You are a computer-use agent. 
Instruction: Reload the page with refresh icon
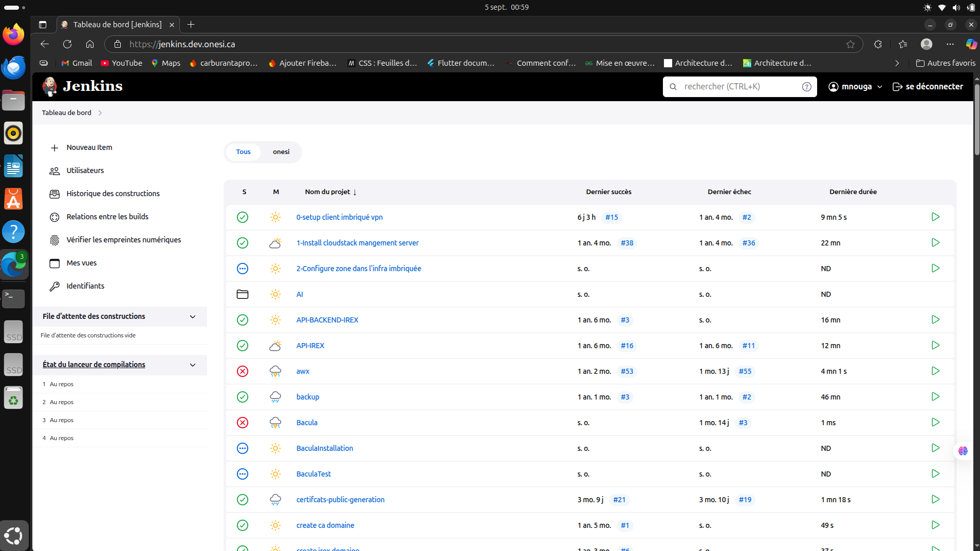click(x=67, y=44)
